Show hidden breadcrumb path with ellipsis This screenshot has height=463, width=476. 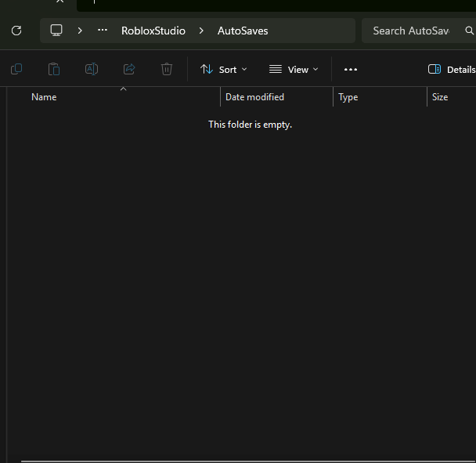point(103,30)
